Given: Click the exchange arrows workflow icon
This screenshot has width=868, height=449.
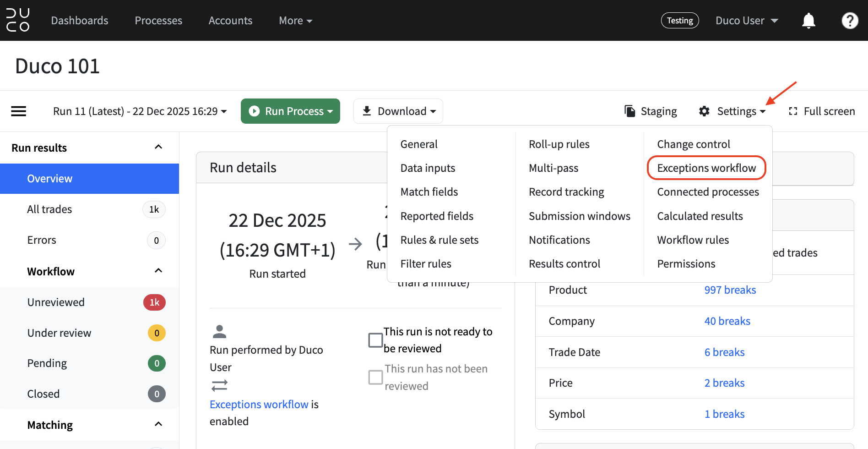Looking at the screenshot, I should pos(220,385).
